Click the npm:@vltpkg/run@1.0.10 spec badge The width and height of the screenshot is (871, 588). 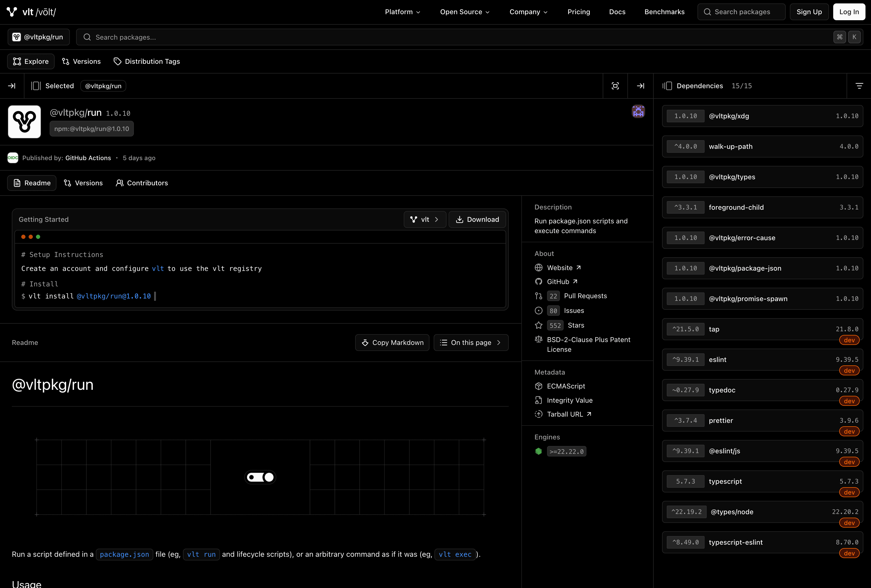click(x=91, y=129)
